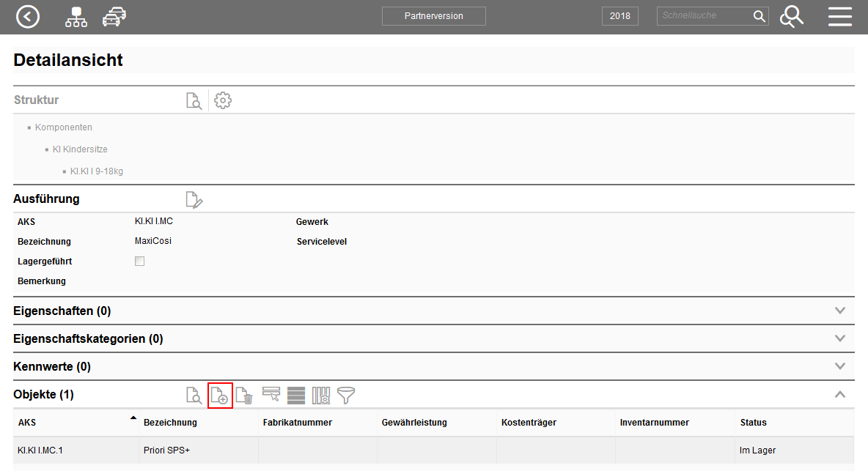The width and height of the screenshot is (868, 471).
Task: Open the hierarchy icon in the top bar
Action: coord(76,15)
